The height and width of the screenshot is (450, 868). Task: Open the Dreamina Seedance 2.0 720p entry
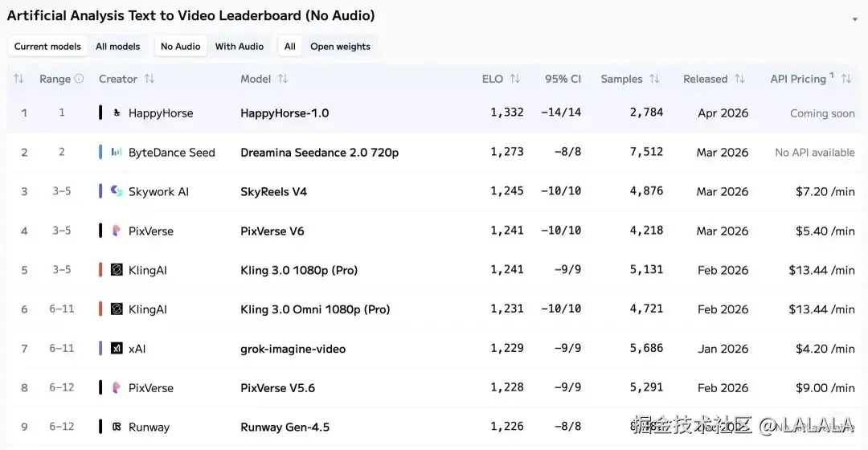pyautogui.click(x=319, y=153)
